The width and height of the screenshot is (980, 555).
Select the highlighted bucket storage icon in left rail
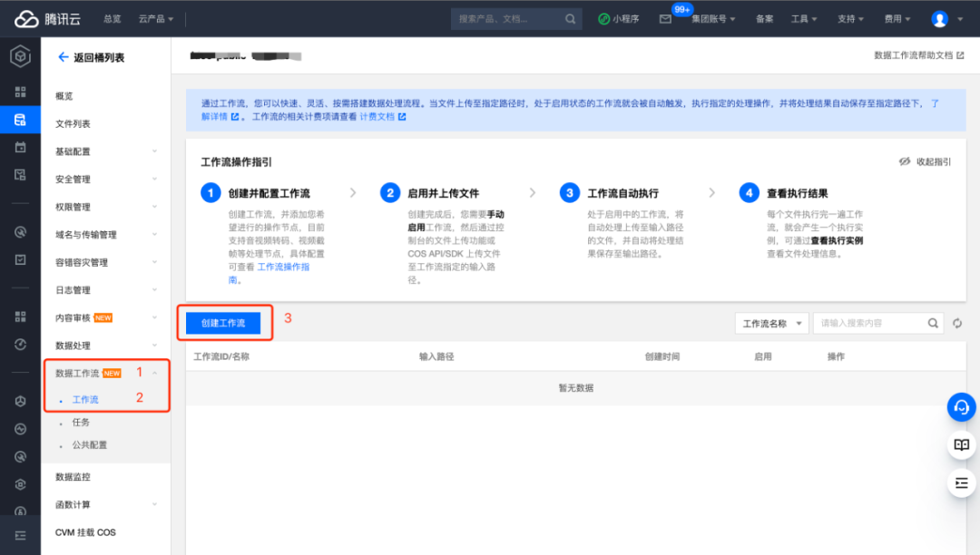click(x=21, y=120)
